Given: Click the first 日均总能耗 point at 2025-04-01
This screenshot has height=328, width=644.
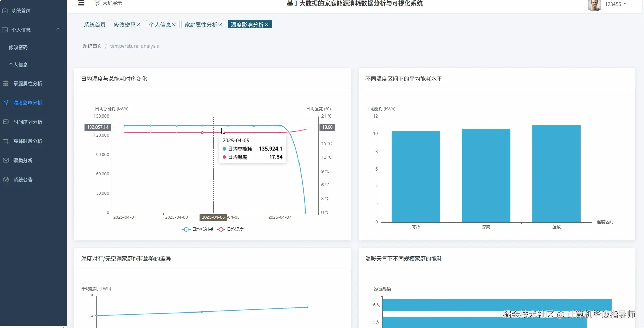Looking at the screenshot, I should [125, 125].
